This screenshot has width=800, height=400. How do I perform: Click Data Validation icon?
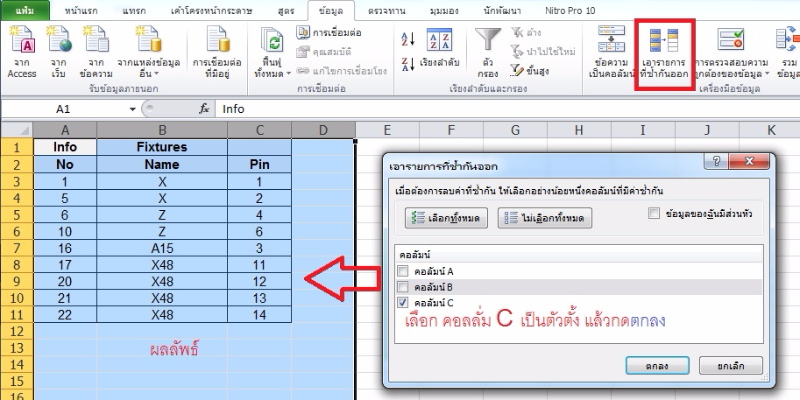[x=731, y=40]
